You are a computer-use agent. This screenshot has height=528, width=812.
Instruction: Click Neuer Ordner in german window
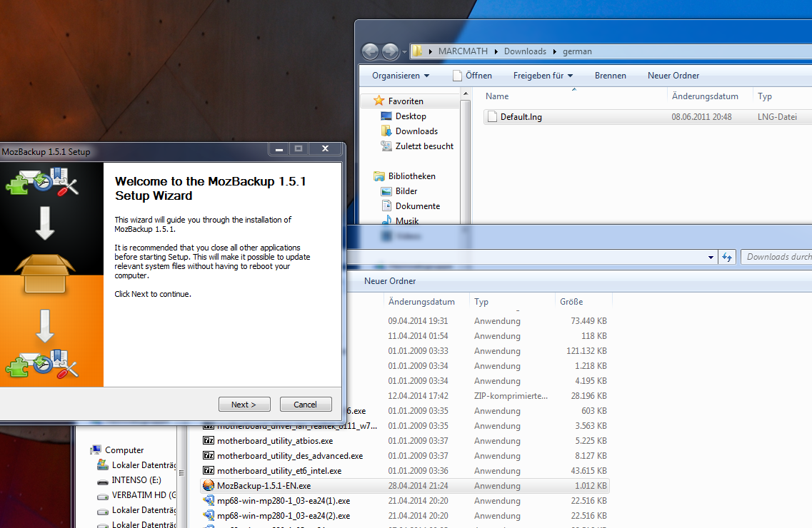(673, 76)
